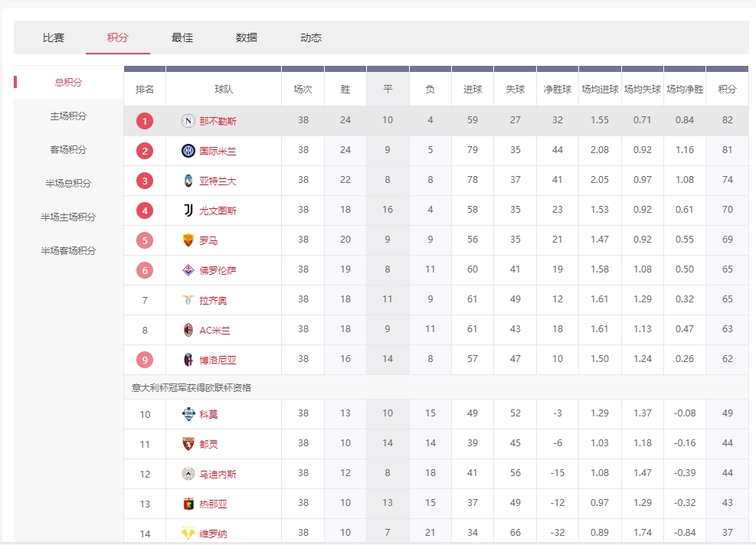756x545 pixels.
Task: Switch to the 比赛 tab
Action: tap(54, 38)
